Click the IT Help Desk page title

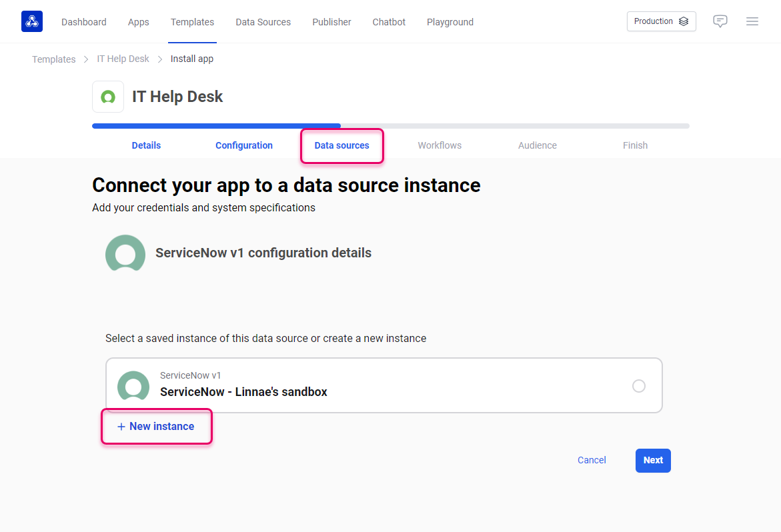coord(177,97)
